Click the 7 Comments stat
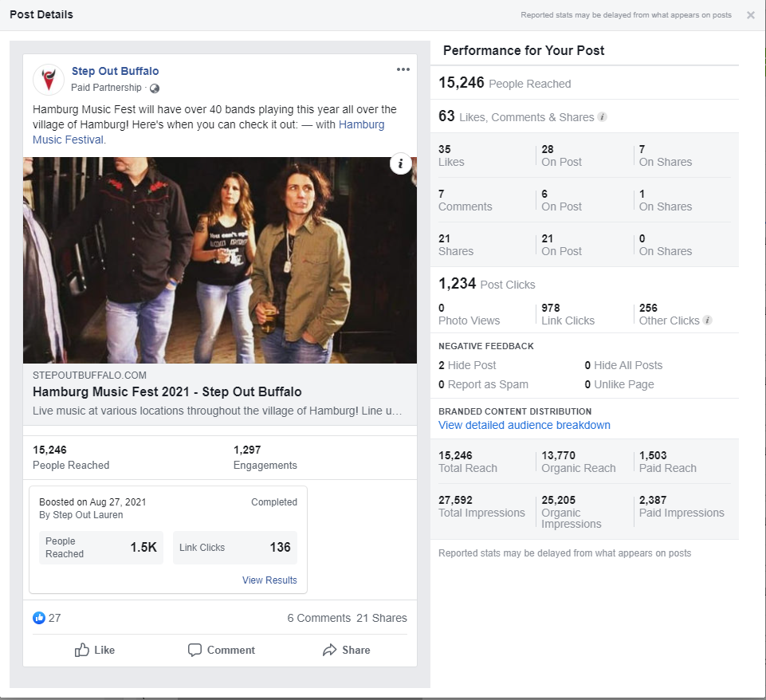 (465, 200)
